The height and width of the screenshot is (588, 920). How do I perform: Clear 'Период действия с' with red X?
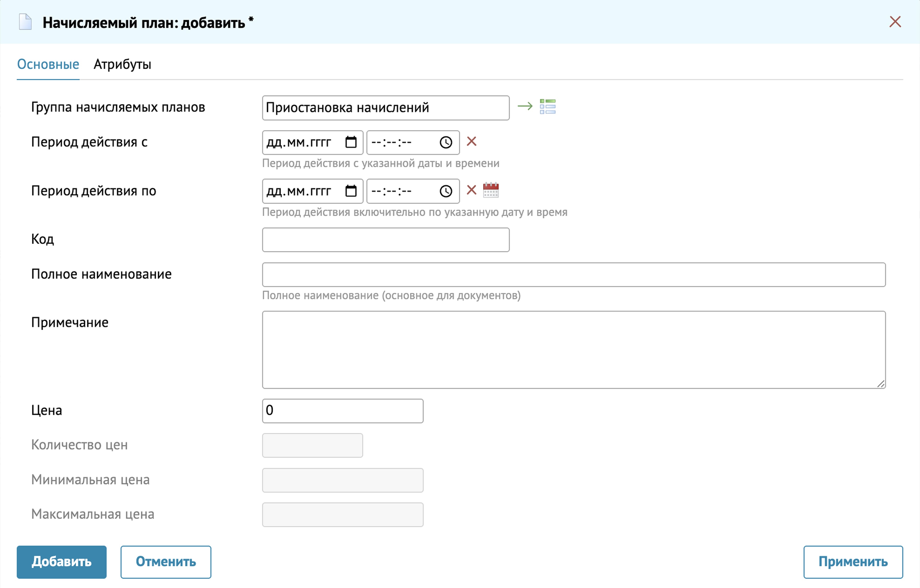tap(471, 142)
